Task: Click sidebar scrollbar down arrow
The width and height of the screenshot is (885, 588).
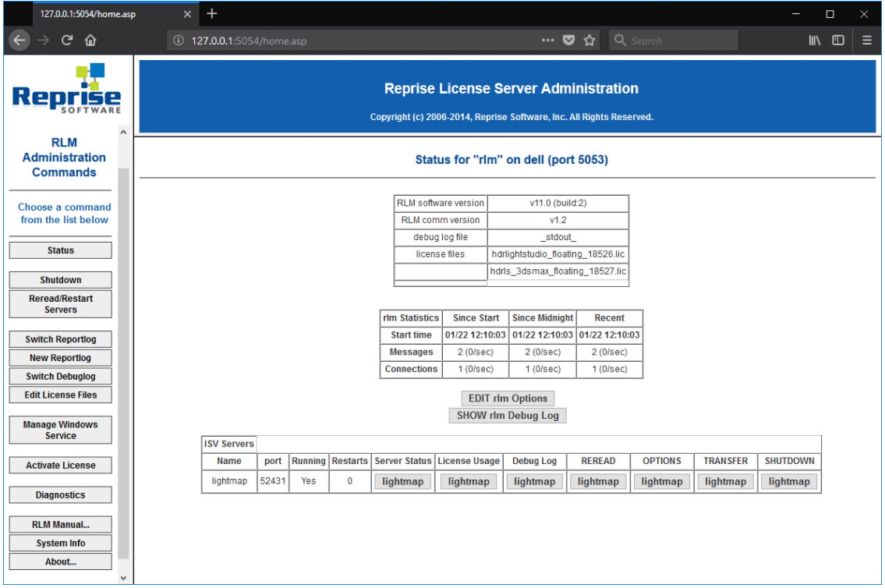Action: tap(124, 578)
